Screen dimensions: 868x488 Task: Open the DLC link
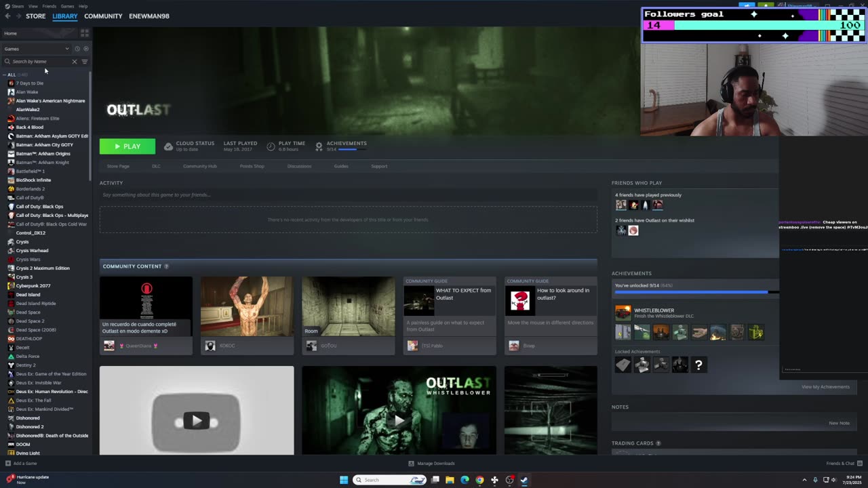click(156, 166)
